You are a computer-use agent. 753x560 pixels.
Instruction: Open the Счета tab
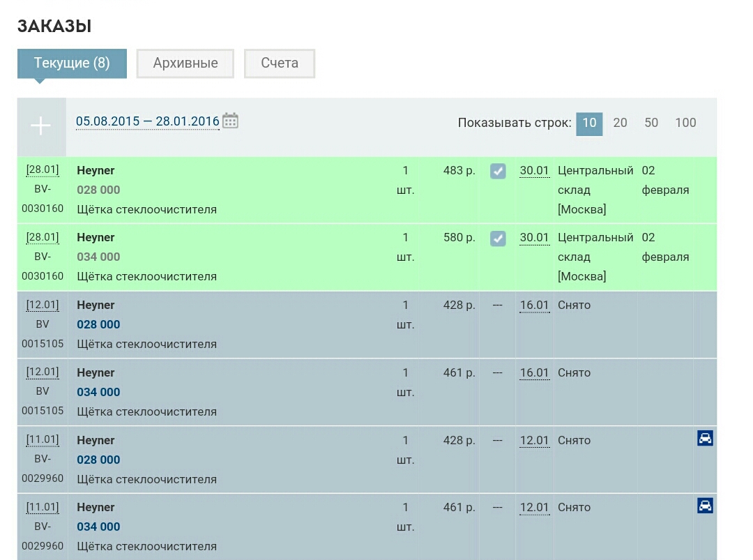[280, 63]
